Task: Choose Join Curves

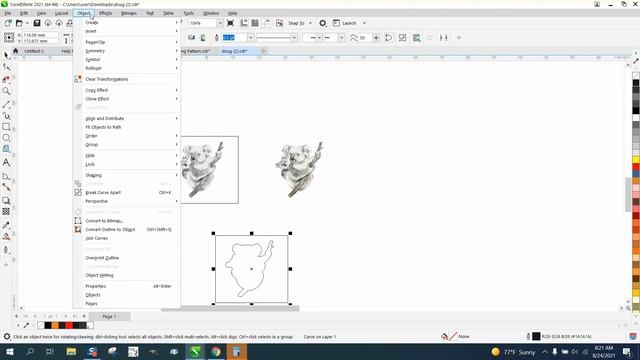Action: (127, 238)
